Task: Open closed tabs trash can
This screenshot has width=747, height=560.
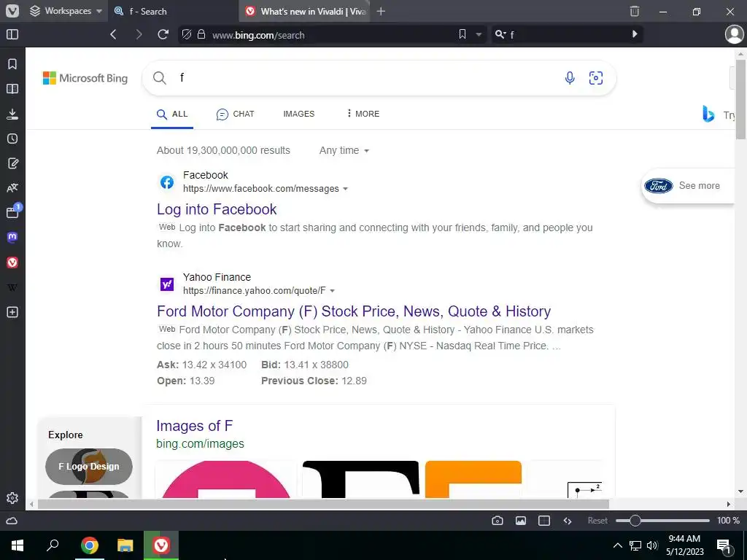Action: click(x=635, y=11)
